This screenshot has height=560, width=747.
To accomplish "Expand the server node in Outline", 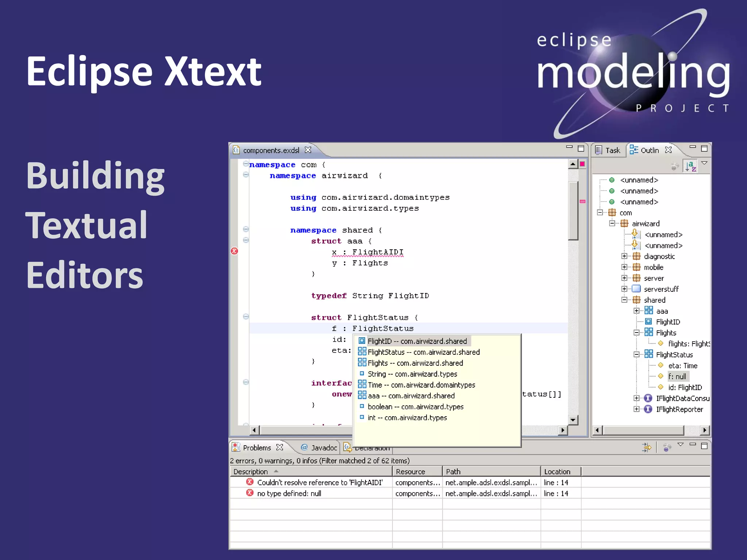I will [624, 278].
